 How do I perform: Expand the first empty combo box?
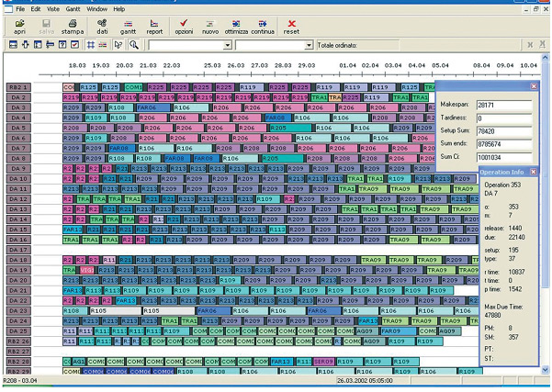tap(229, 44)
